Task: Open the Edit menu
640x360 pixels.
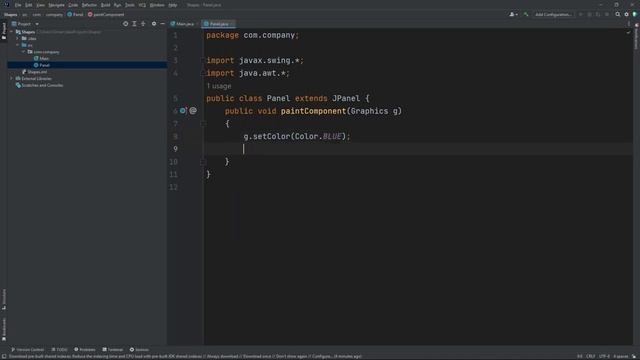Action: pos(28,5)
